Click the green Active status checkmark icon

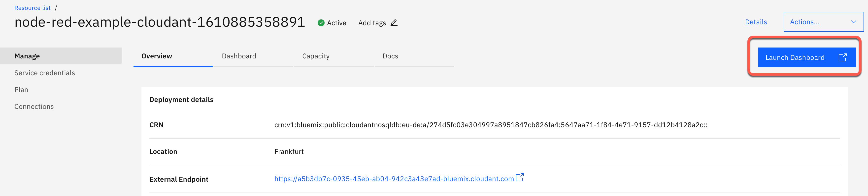click(321, 23)
